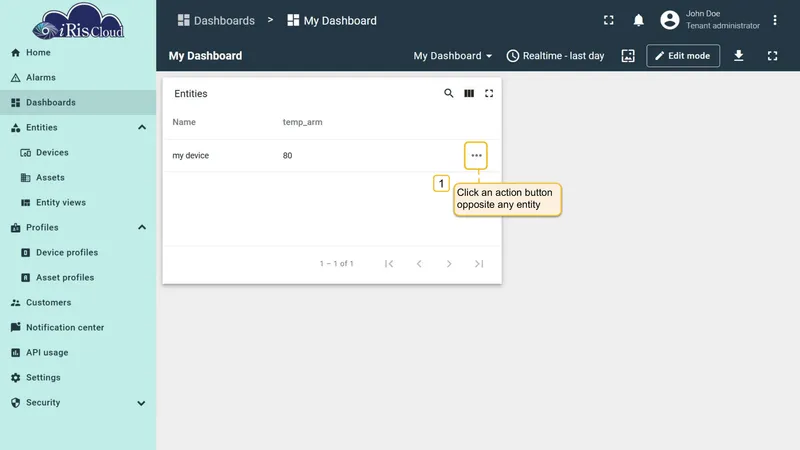Open Settings from the sidebar
This screenshot has height=450, width=800.
78,378
